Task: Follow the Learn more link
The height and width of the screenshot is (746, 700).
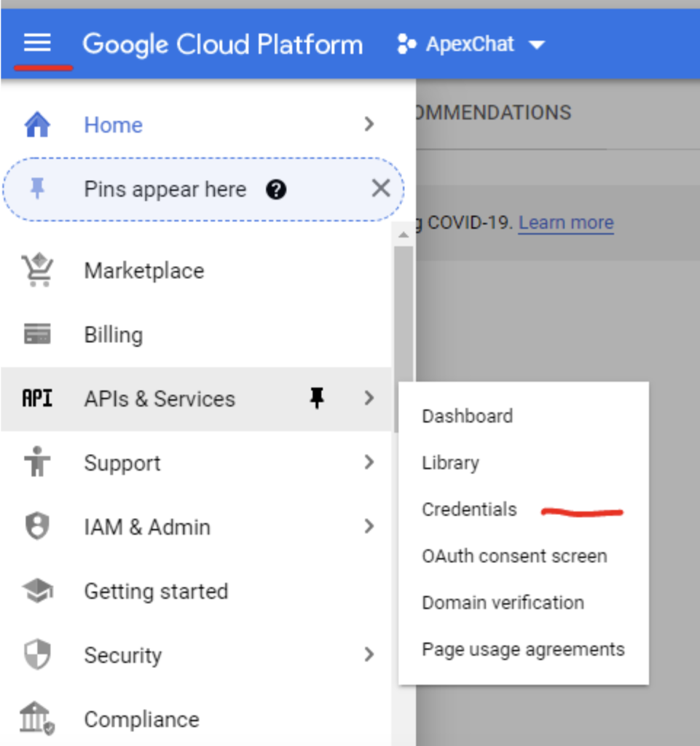Action: tap(566, 223)
